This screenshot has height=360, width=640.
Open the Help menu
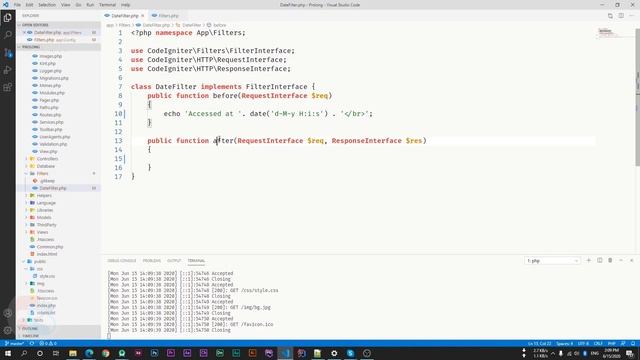tap(125, 5)
